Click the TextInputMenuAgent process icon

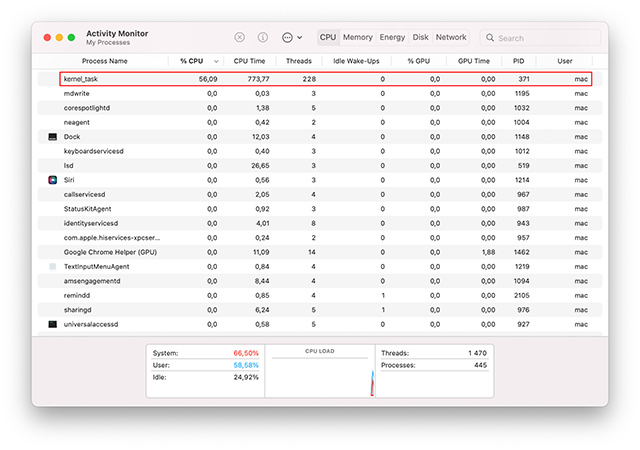[x=53, y=267]
